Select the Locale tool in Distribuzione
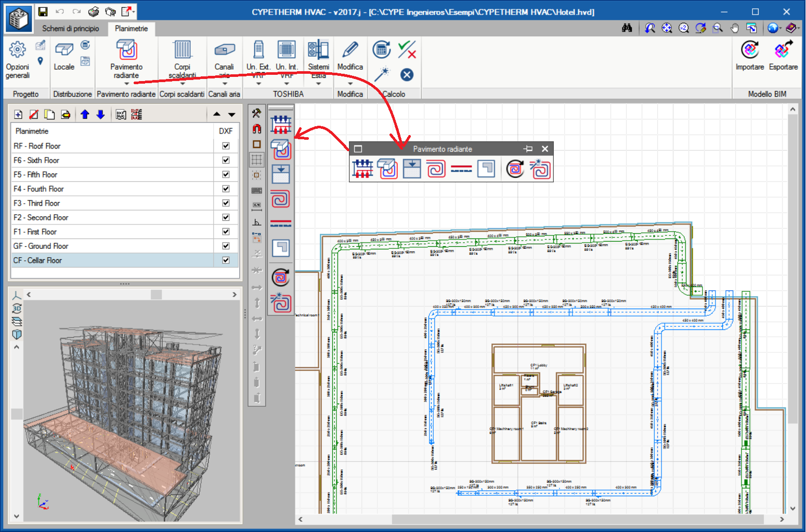This screenshot has width=806, height=532. [x=64, y=56]
